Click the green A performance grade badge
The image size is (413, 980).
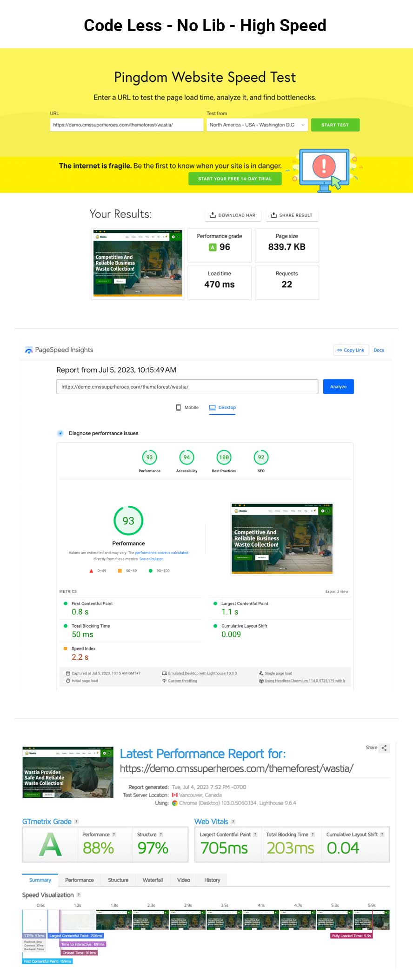coord(213,247)
